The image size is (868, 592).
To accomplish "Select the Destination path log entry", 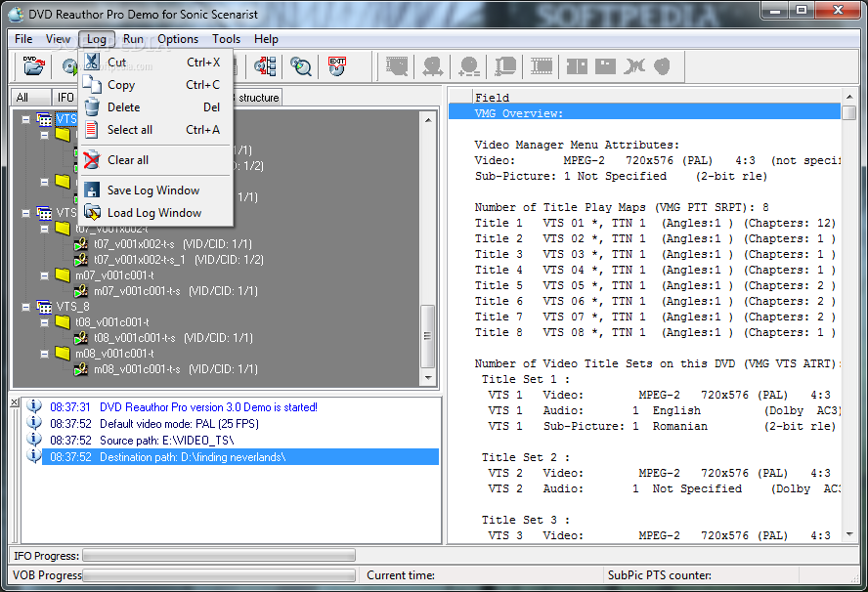I will click(x=240, y=457).
